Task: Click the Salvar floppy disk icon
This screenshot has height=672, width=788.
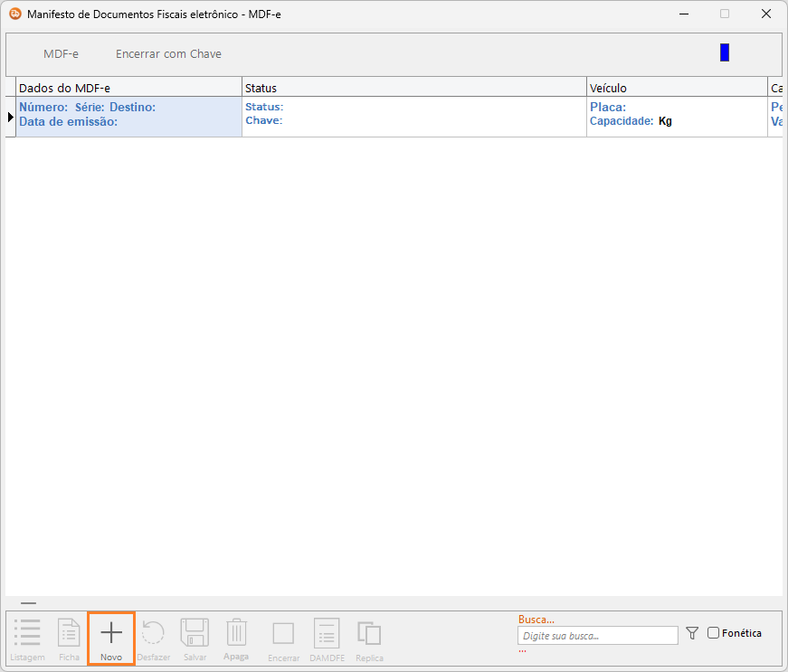Action: click(195, 633)
